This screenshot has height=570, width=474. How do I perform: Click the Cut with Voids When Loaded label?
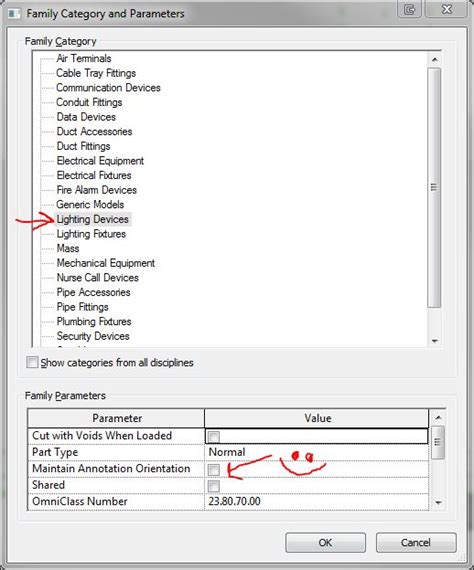102,435
